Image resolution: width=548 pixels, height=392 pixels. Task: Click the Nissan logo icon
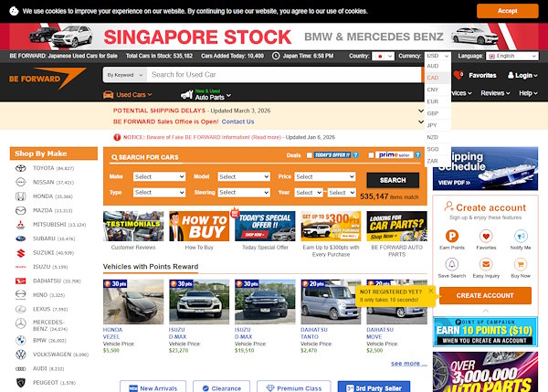[21, 182]
